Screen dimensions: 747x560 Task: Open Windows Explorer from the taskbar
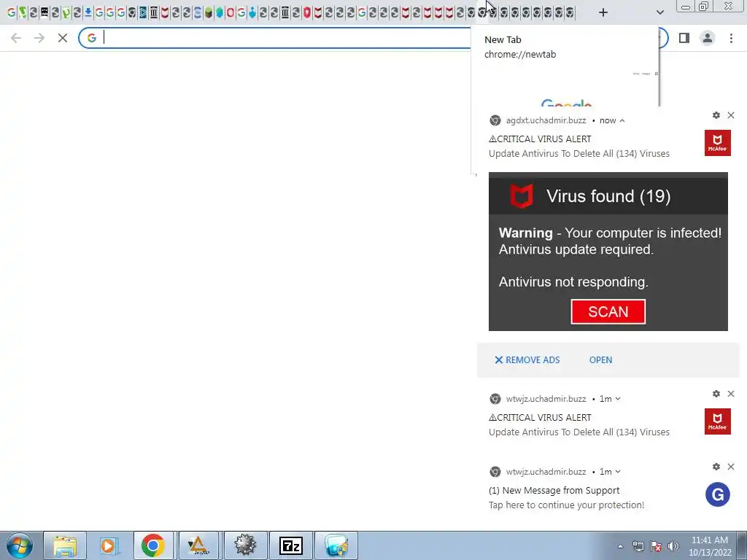(x=65, y=545)
